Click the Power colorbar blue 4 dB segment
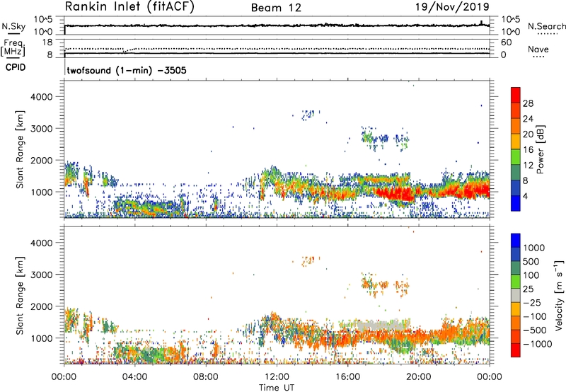 pyautogui.click(x=516, y=203)
